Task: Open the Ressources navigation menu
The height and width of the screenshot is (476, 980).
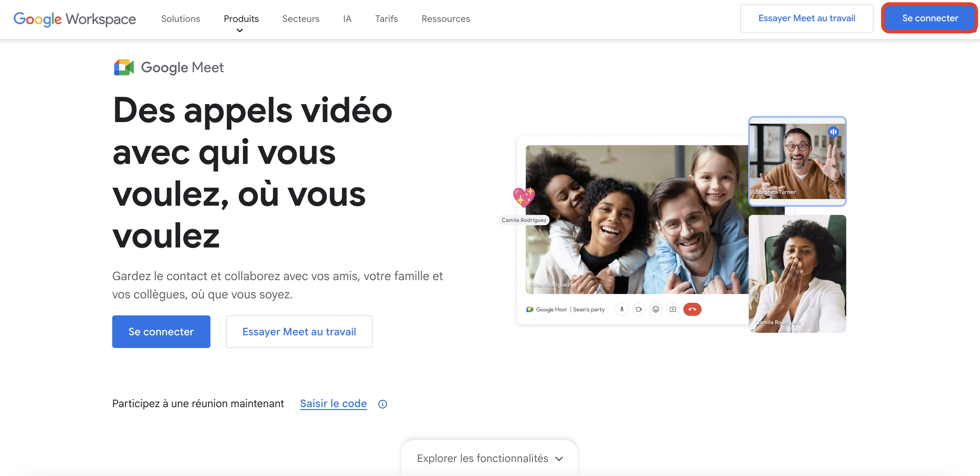Action: 446,19
